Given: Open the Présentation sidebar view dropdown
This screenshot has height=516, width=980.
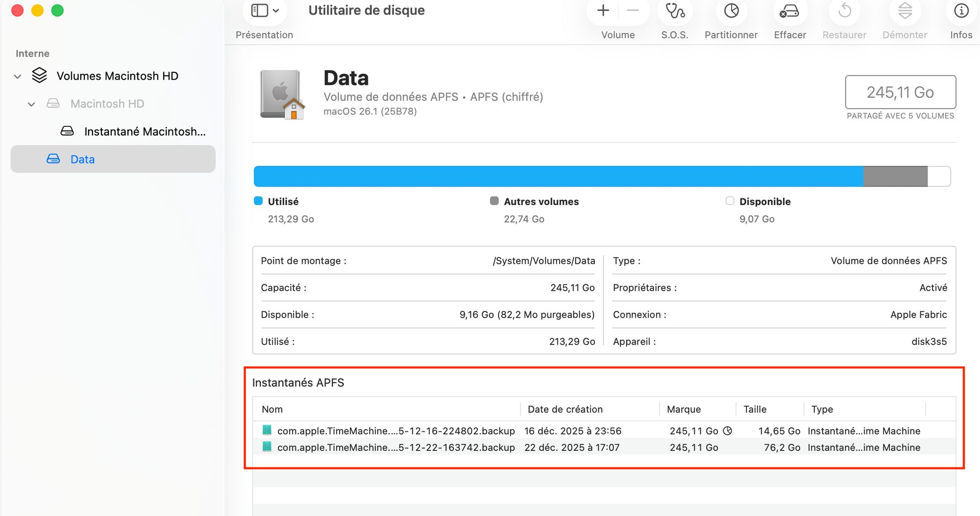Looking at the screenshot, I should (265, 11).
